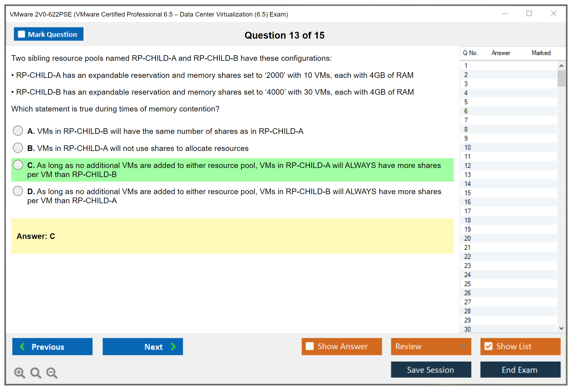Expand the Review dropdown arrow
The image size is (574, 392).
[463, 346]
